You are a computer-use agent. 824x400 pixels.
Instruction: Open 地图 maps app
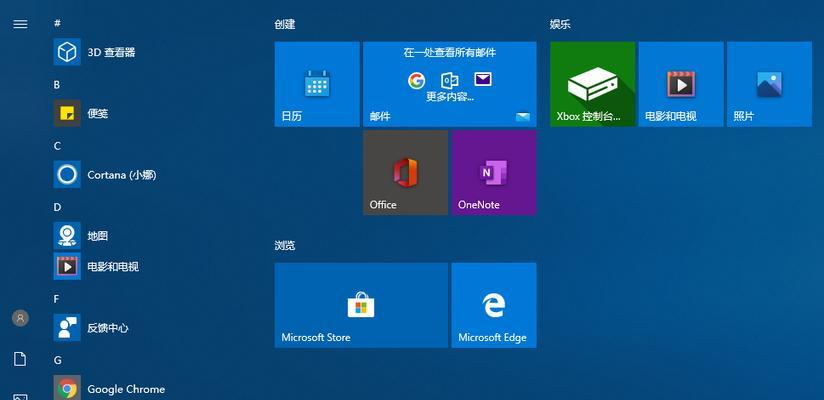[81, 235]
